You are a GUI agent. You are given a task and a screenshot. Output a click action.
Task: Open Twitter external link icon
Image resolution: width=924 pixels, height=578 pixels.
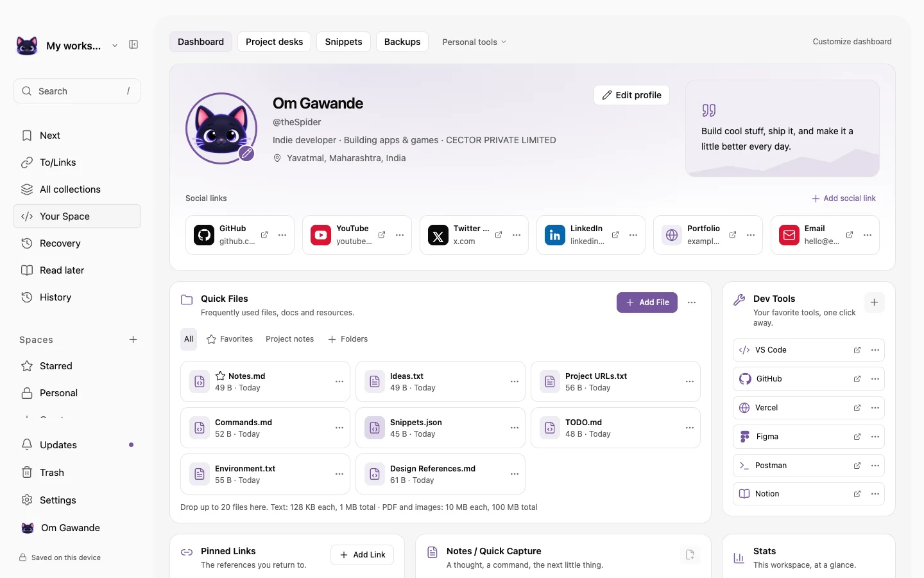499,235
